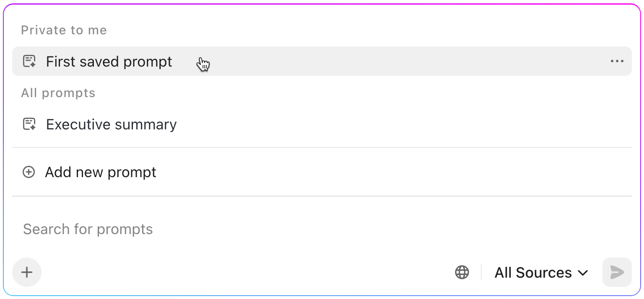Toggle web search using the globe control
Screen dimensions: 644x299
click(x=462, y=272)
